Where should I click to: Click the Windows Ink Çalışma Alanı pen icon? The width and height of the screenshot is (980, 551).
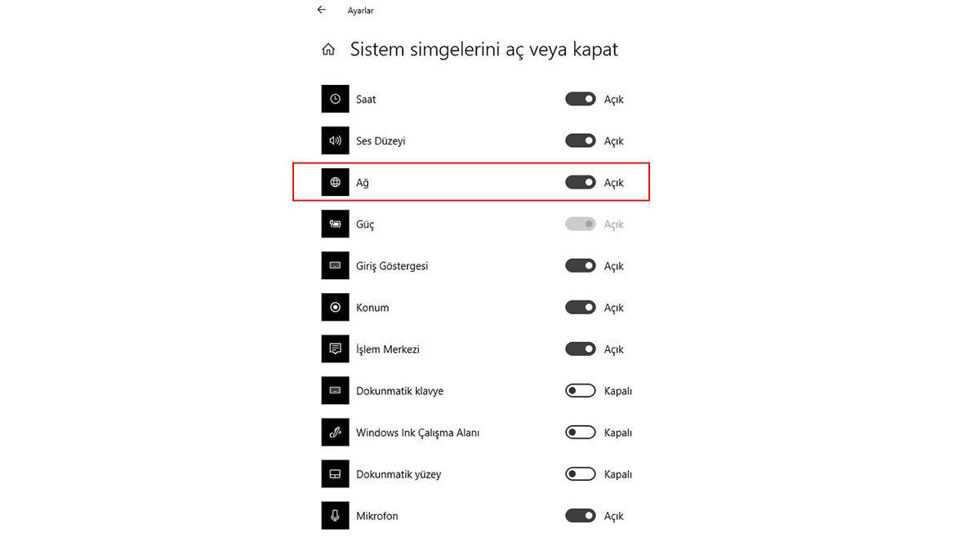(x=335, y=432)
